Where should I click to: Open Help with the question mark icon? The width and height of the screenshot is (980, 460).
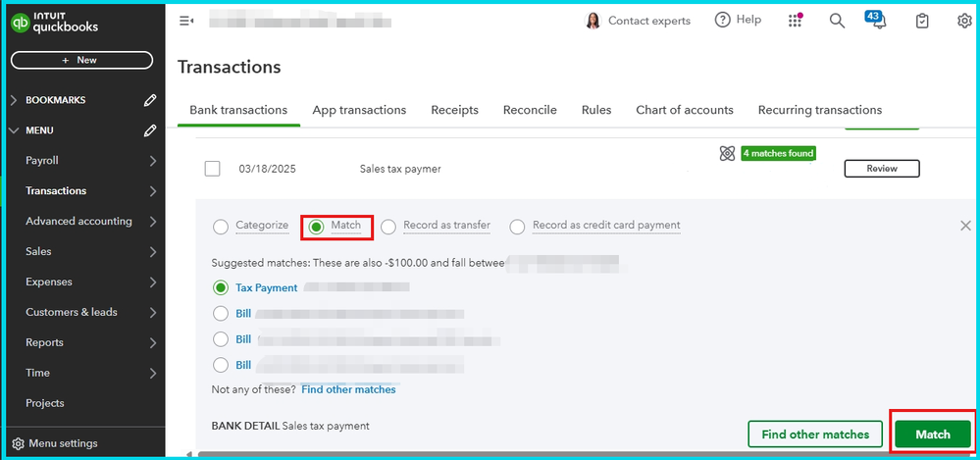coord(723,20)
